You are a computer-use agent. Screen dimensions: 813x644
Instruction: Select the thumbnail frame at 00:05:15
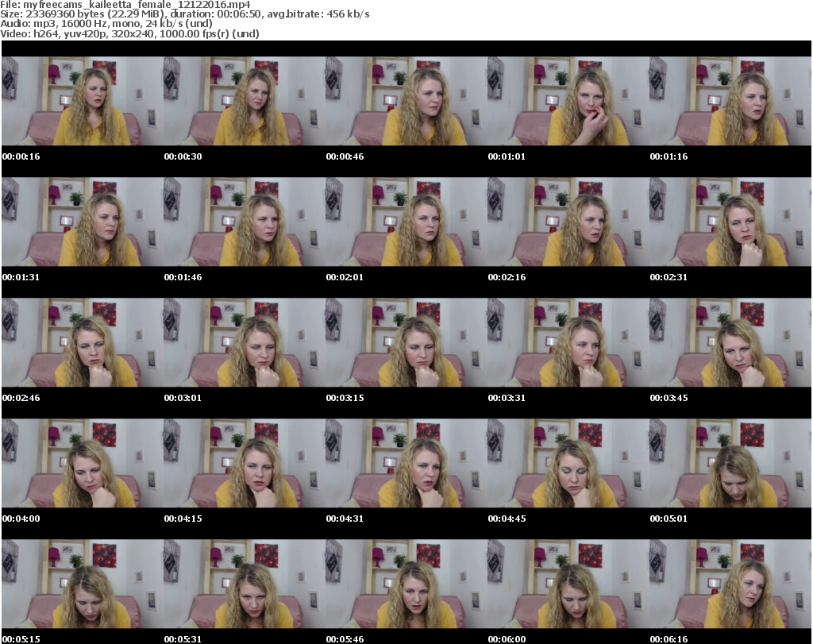point(83,584)
